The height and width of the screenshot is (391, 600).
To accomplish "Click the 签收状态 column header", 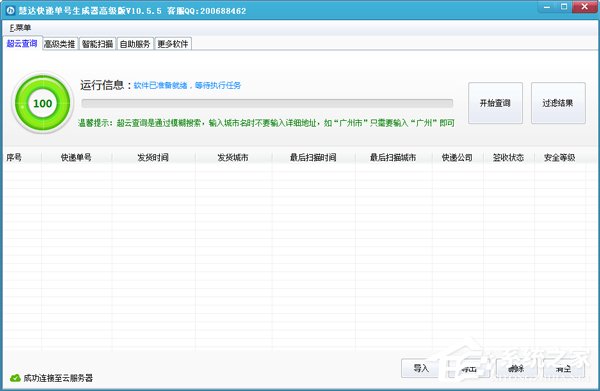I will point(509,157).
